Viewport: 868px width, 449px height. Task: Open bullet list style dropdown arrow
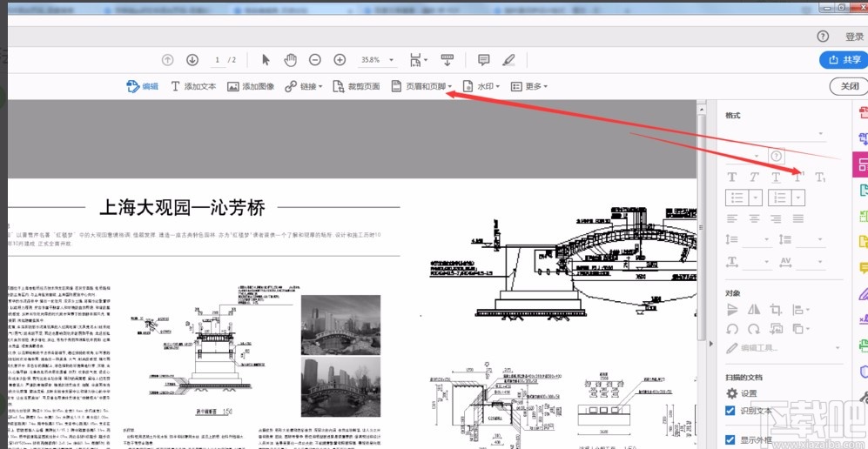[757, 197]
